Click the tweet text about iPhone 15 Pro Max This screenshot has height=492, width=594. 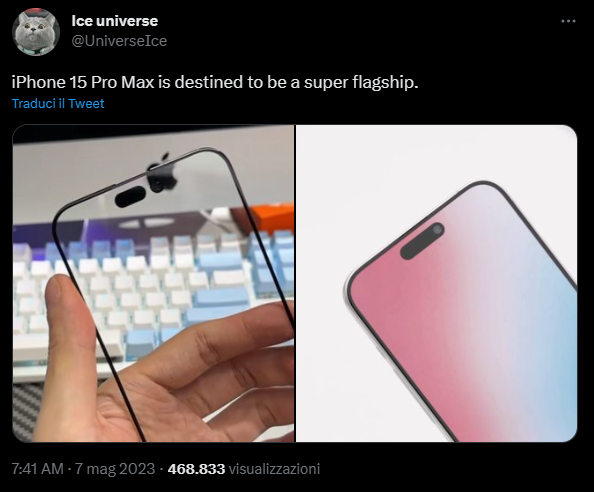[215, 82]
